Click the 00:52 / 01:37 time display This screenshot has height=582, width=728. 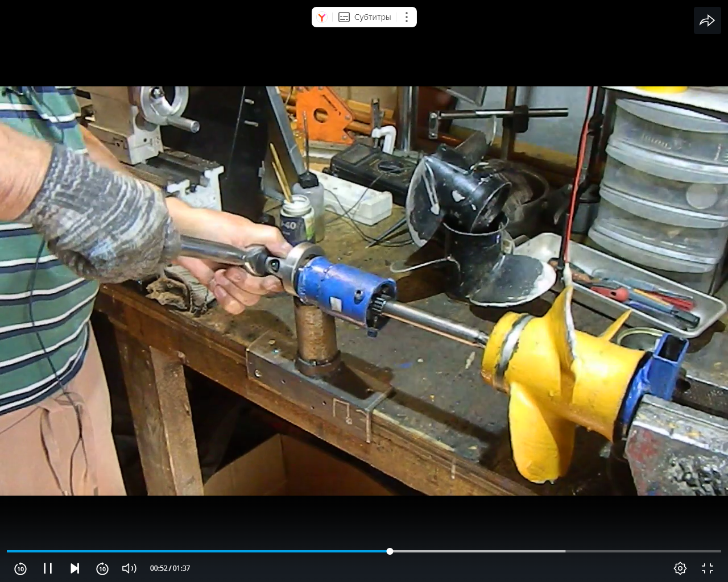(x=170, y=568)
